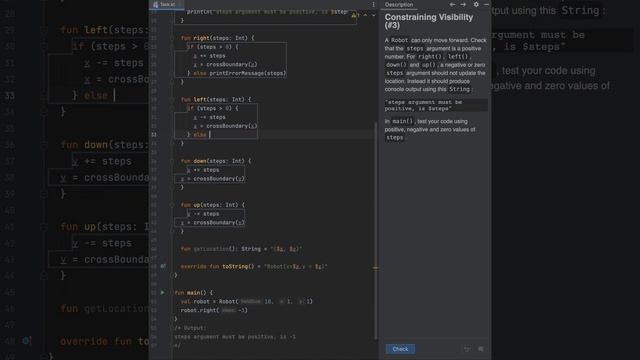
Task: Collapse the fun left() code block
Action: (x=172, y=100)
